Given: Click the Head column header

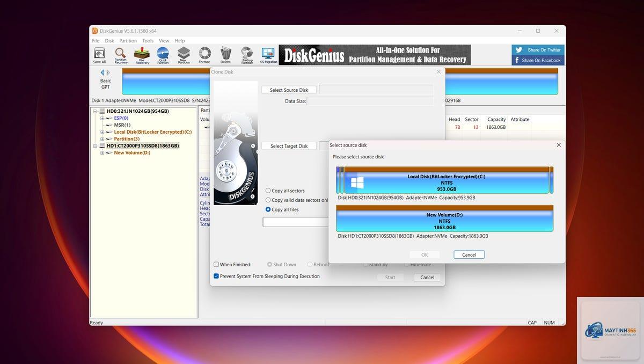Looking at the screenshot, I should pyautogui.click(x=455, y=120).
